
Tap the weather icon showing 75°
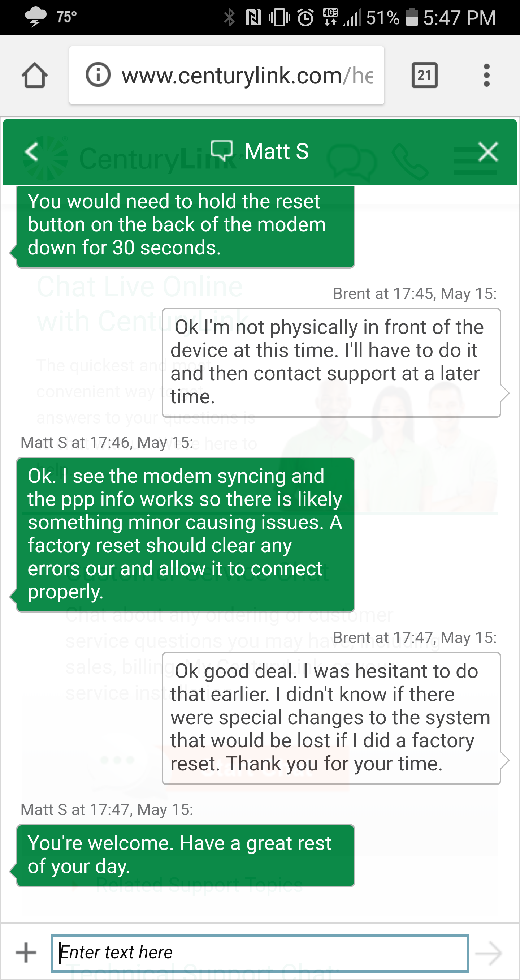coord(35,17)
